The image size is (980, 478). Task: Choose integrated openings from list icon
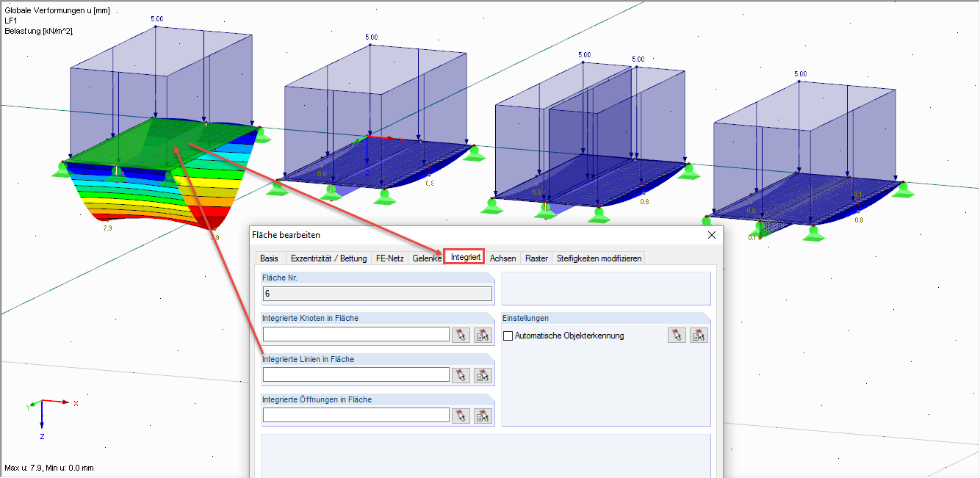[483, 416]
